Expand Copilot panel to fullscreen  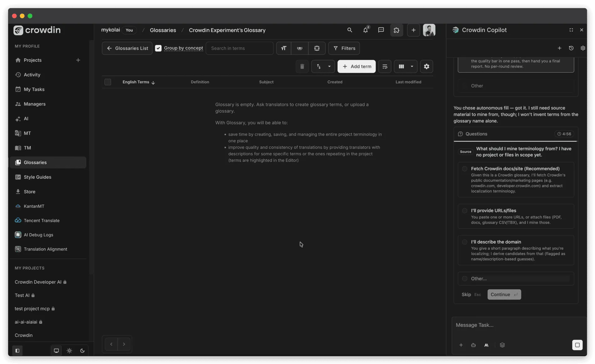(571, 30)
